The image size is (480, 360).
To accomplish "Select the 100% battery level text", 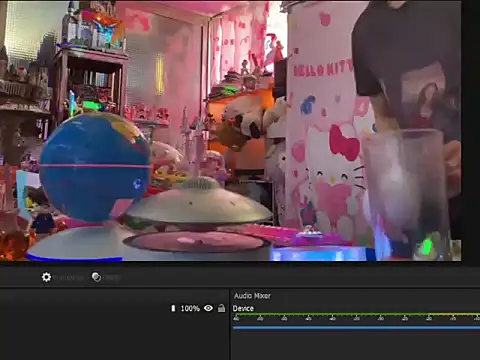I will [x=190, y=308].
